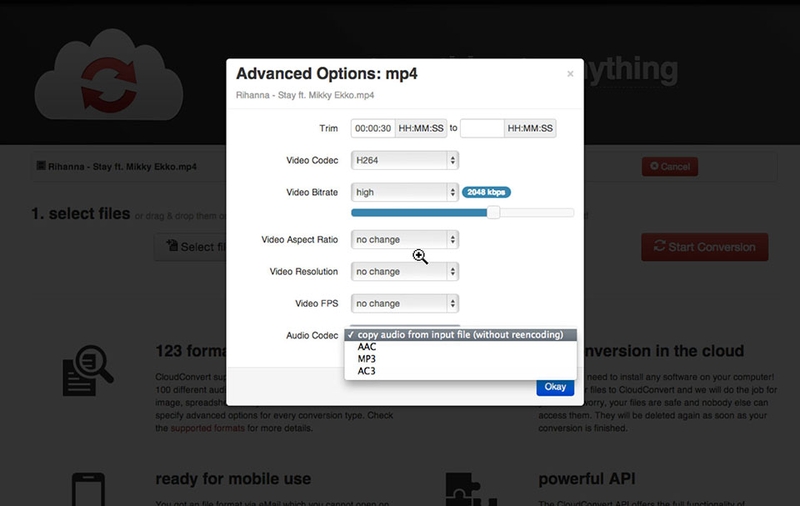
Task: Open the Video Aspect Ratio dropdown
Action: [405, 240]
